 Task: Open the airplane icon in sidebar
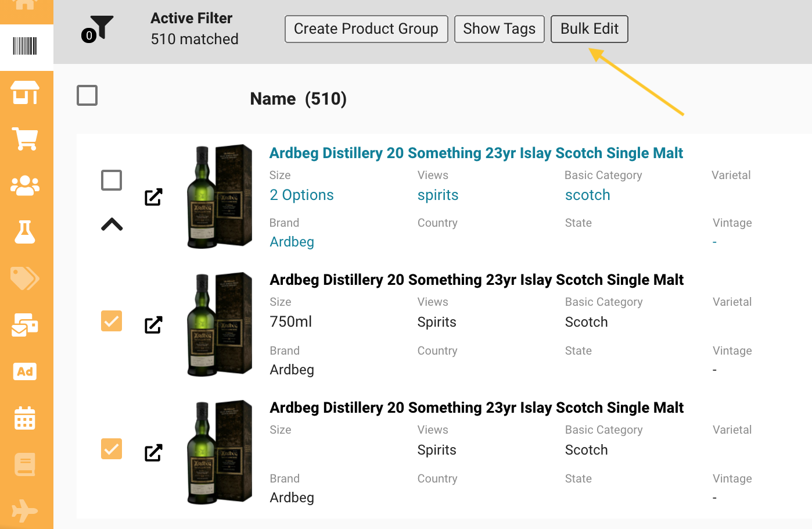click(x=25, y=511)
